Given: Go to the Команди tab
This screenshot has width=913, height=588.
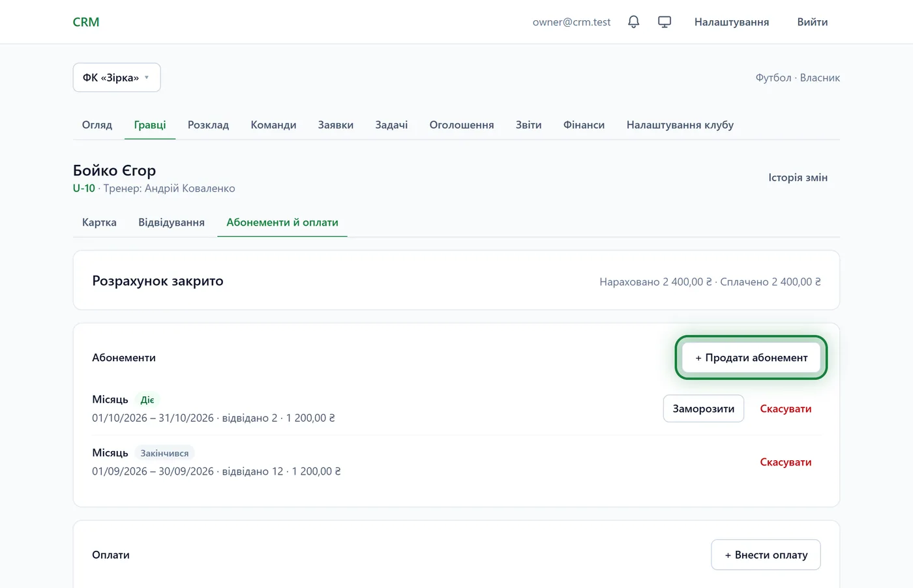Looking at the screenshot, I should [x=273, y=125].
